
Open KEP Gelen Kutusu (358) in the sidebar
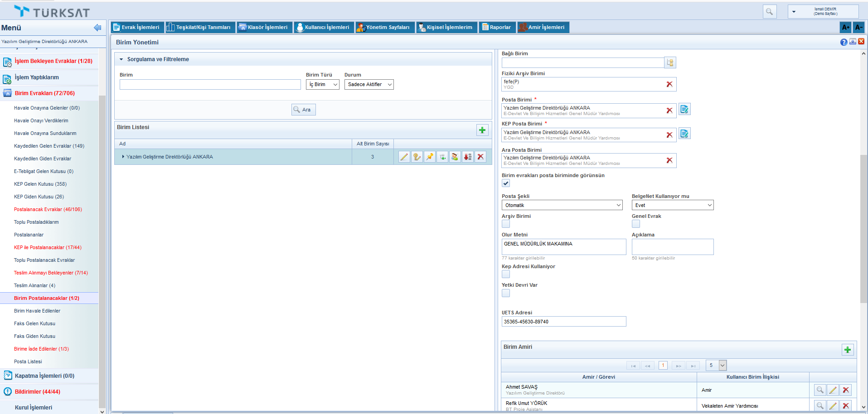(40, 184)
